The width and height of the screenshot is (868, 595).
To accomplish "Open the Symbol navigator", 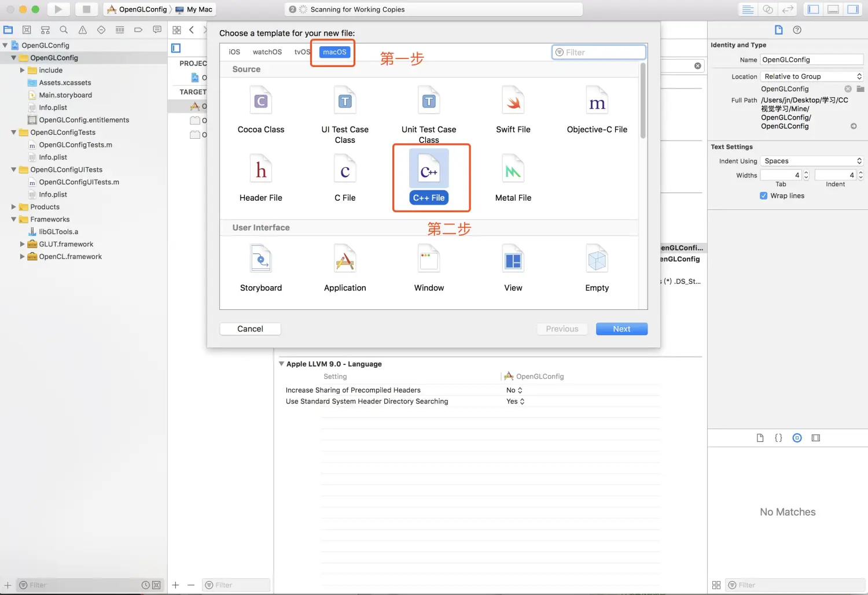I will (45, 30).
